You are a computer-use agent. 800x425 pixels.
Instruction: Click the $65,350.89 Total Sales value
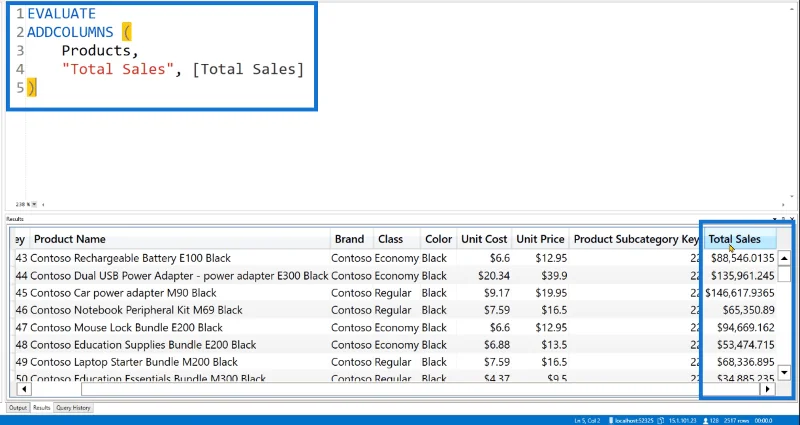(x=748, y=310)
